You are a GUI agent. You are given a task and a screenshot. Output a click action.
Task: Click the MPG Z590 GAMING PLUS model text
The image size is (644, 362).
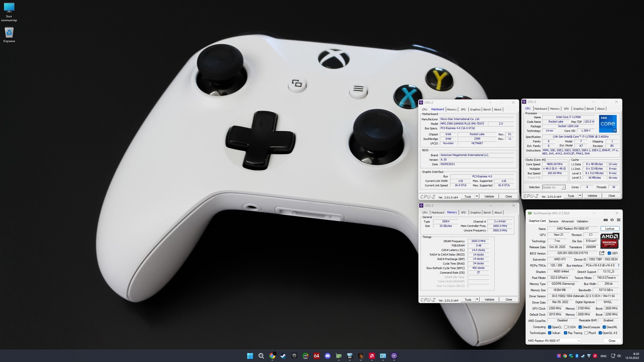click(x=462, y=124)
